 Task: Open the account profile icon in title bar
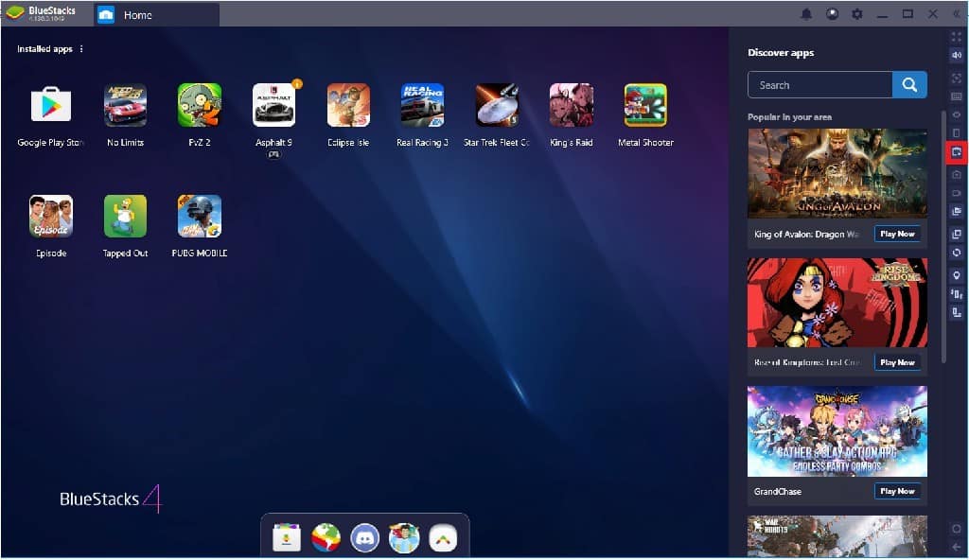click(x=833, y=13)
